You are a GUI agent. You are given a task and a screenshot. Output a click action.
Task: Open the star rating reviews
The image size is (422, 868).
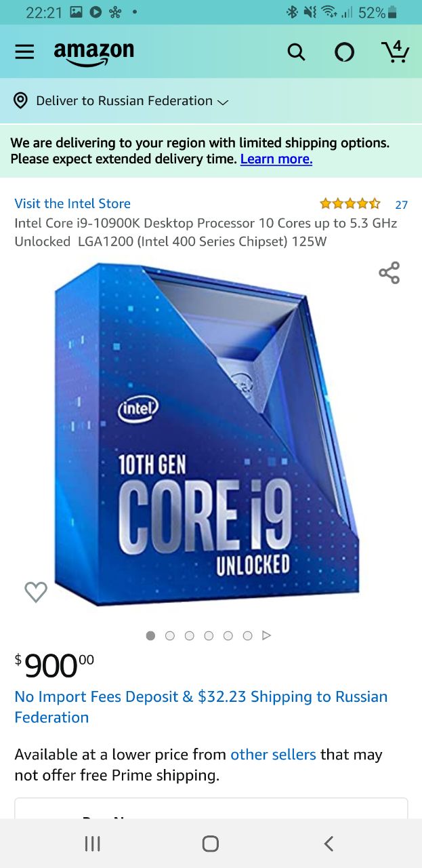[x=350, y=203]
